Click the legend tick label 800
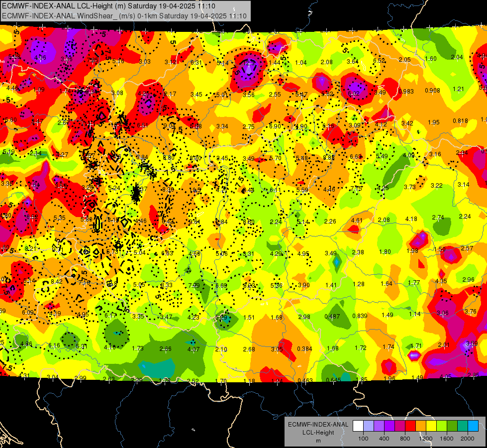487x448 pixels. [x=405, y=439]
